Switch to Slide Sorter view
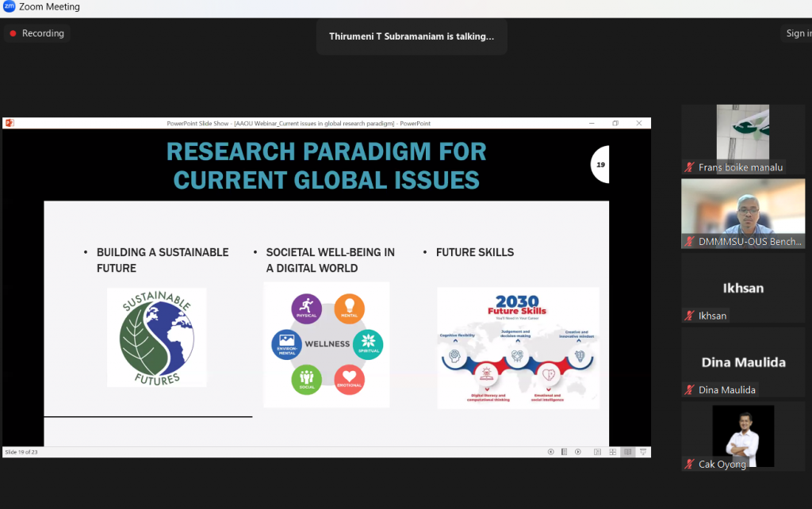 613,452
